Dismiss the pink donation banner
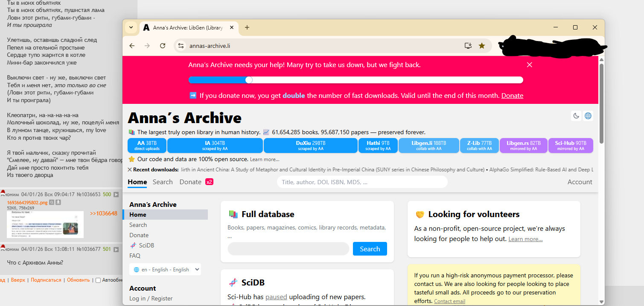644x306 pixels. pos(530,65)
